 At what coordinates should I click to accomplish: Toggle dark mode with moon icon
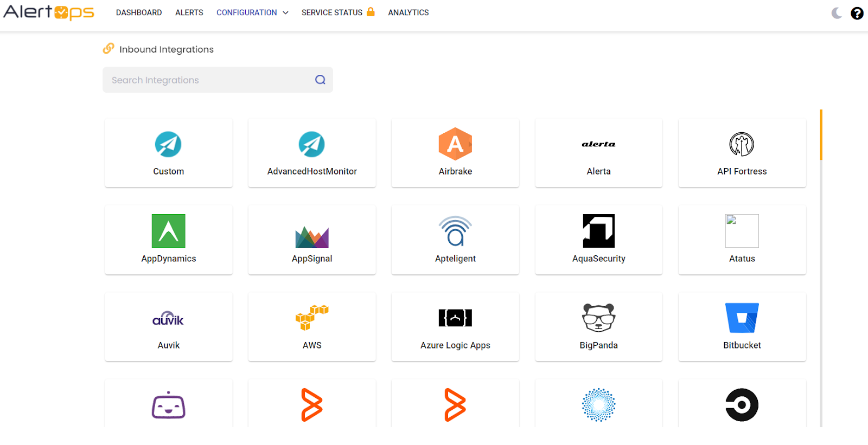(837, 13)
